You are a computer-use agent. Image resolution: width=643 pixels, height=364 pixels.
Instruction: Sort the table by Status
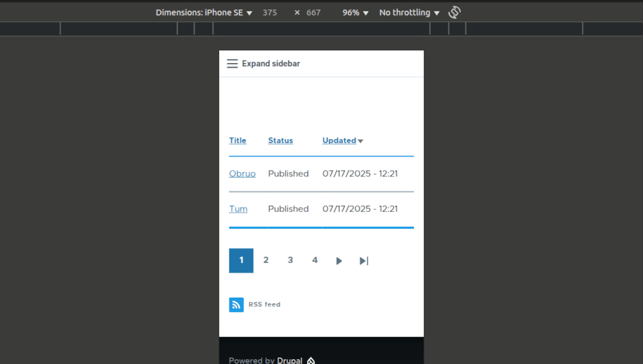tap(280, 141)
